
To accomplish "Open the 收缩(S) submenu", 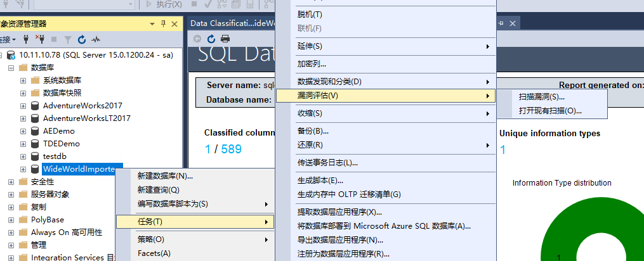I will (x=385, y=113).
